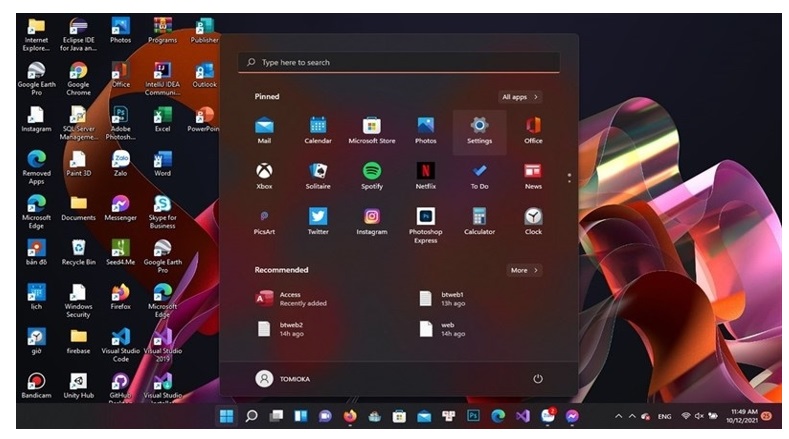The width and height of the screenshot is (789, 439).
Task: Open the power options button
Action: coord(537,378)
